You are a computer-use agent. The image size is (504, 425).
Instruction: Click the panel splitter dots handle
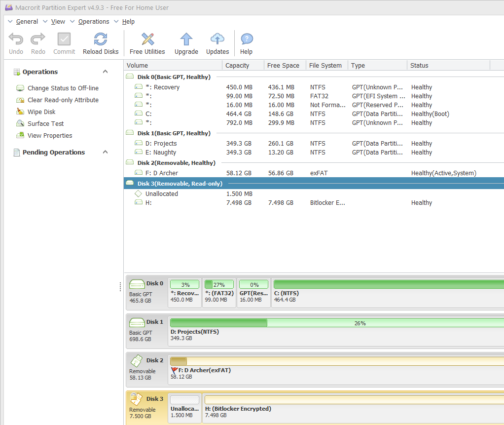point(120,287)
